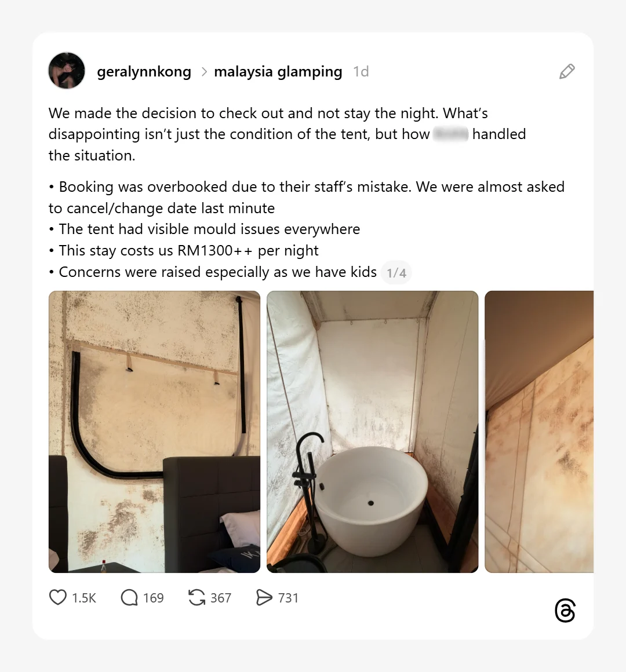Viewport: 626px width, 672px height.
Task: Open the mouldy tent wall photo
Action: pyautogui.click(x=154, y=432)
